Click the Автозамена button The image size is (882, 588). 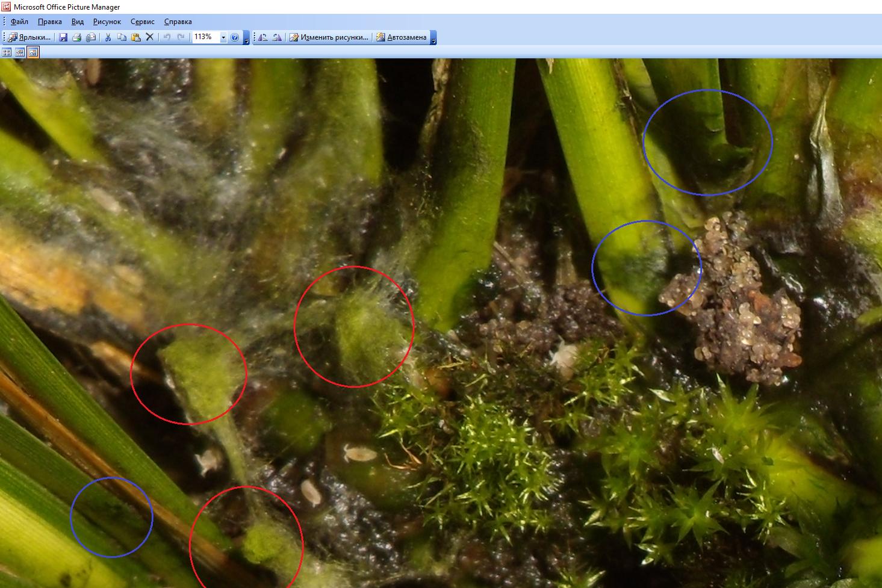[x=401, y=37]
